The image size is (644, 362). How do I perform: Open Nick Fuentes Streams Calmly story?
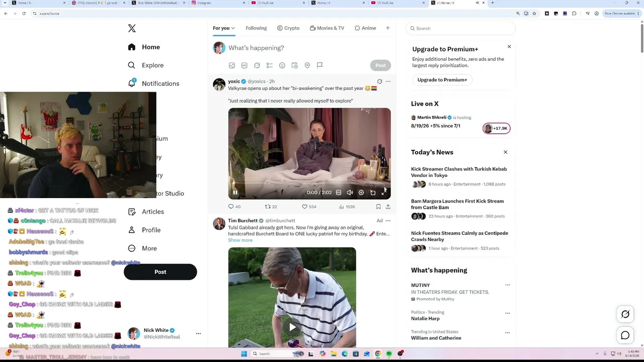(x=459, y=236)
